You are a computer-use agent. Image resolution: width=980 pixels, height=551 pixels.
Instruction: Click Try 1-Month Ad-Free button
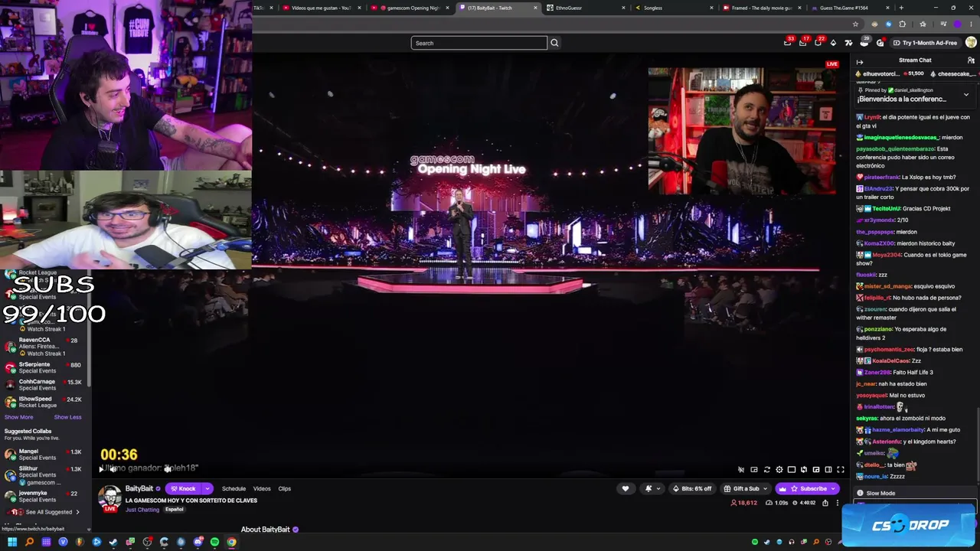pyautogui.click(x=924, y=43)
